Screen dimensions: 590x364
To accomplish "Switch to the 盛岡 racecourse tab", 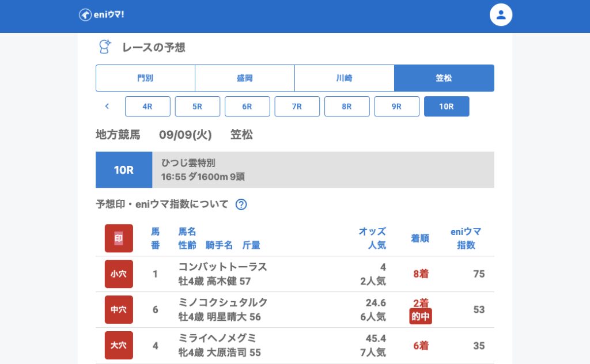I will pos(245,78).
